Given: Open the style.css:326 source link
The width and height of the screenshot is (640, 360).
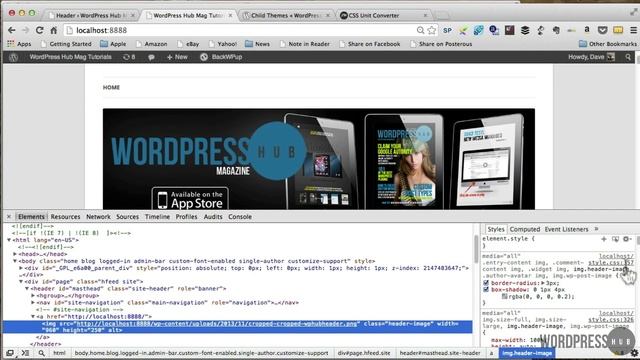Looking at the screenshot, I should point(611,320).
